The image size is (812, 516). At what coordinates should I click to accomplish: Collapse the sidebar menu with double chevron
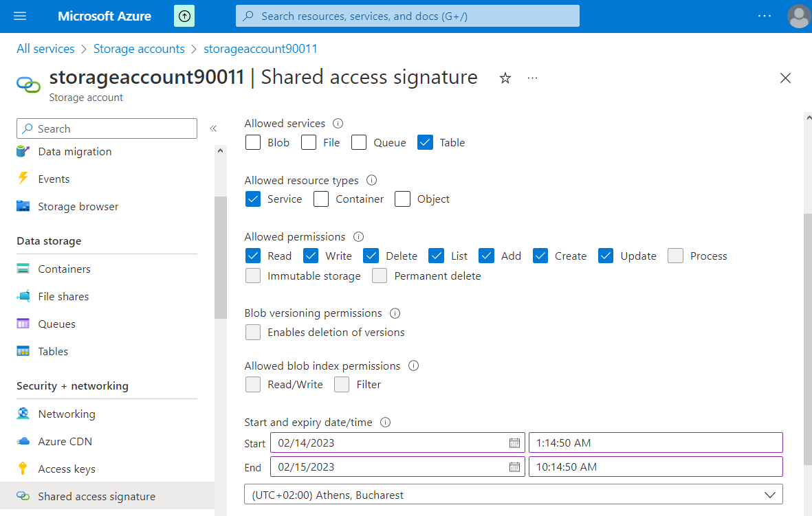click(213, 128)
